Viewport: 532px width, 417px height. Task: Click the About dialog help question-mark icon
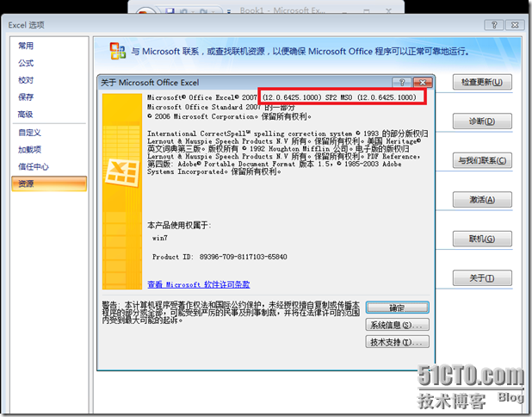tap(402, 82)
